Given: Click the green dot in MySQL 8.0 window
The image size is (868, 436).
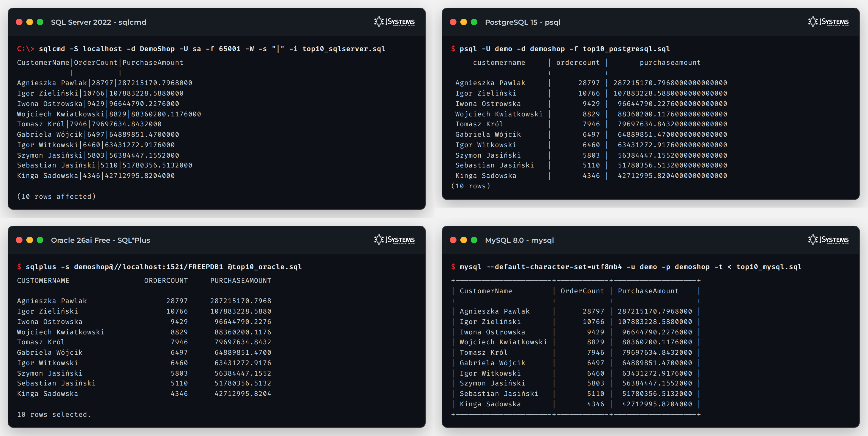Looking at the screenshot, I should [474, 240].
